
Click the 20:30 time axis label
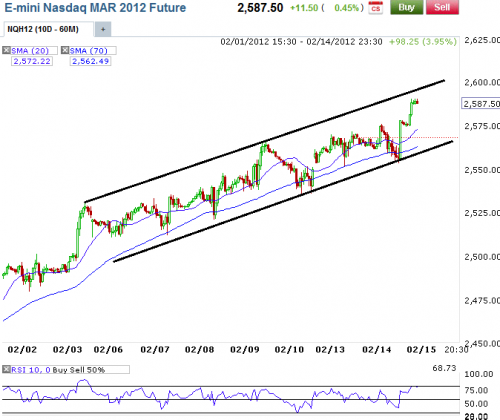[456, 350]
